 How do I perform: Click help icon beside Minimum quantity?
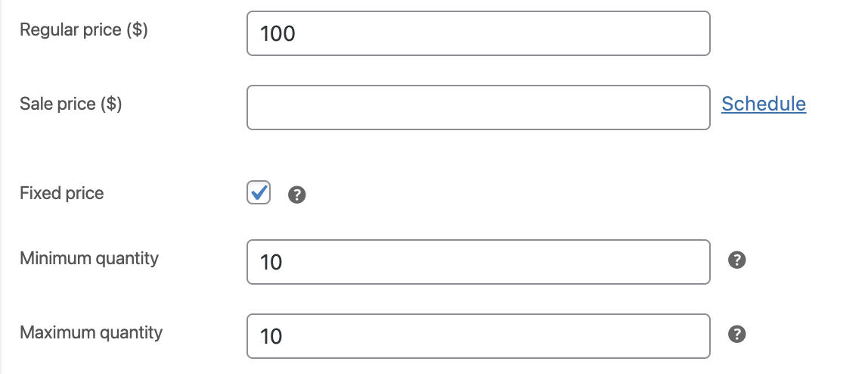coord(737,260)
